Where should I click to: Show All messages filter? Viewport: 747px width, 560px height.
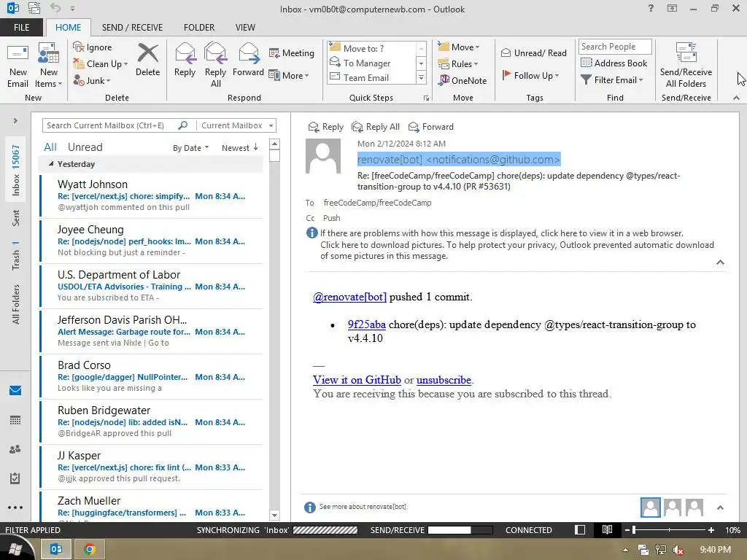tap(50, 147)
